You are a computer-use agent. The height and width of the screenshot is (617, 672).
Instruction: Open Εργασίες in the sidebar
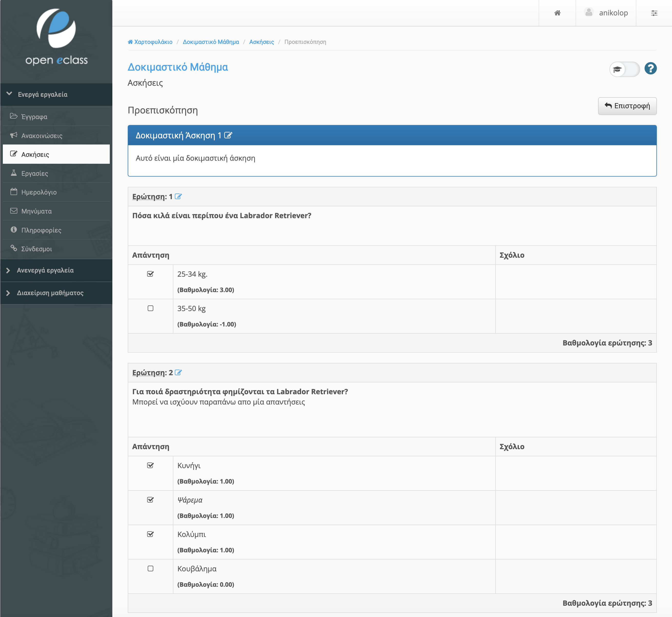[56, 173]
